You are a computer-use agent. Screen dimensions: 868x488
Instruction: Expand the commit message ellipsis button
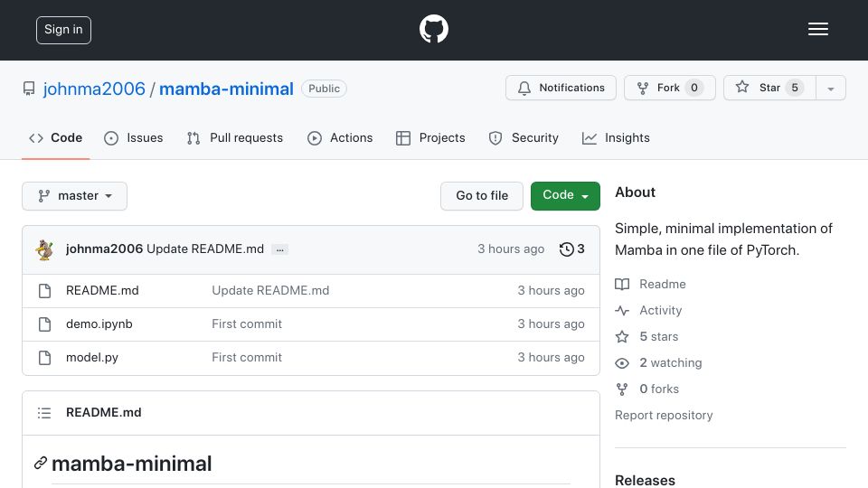pyautogui.click(x=279, y=250)
